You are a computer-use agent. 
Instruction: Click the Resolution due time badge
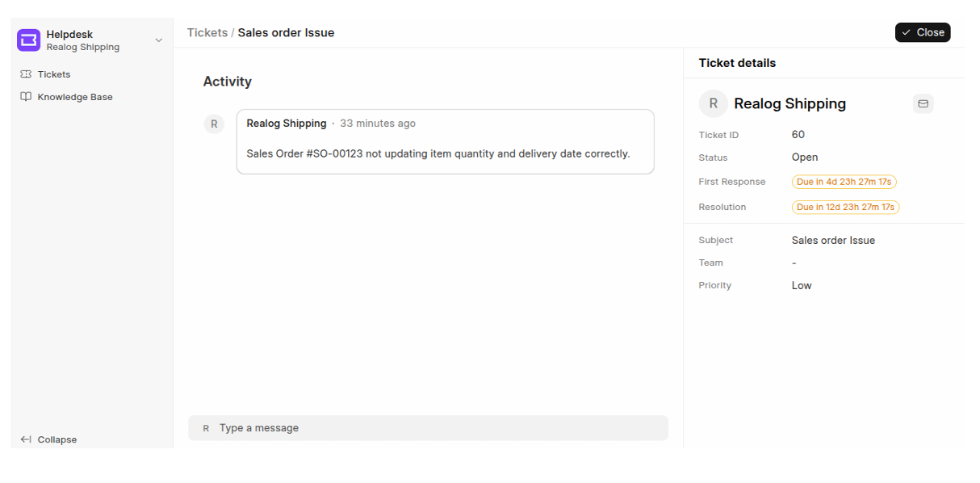tap(845, 207)
